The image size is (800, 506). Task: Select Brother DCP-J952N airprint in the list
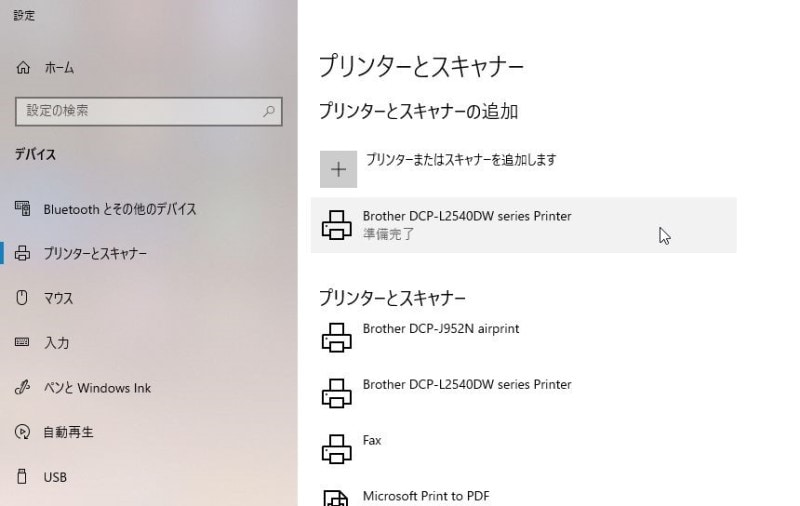tap(441, 329)
